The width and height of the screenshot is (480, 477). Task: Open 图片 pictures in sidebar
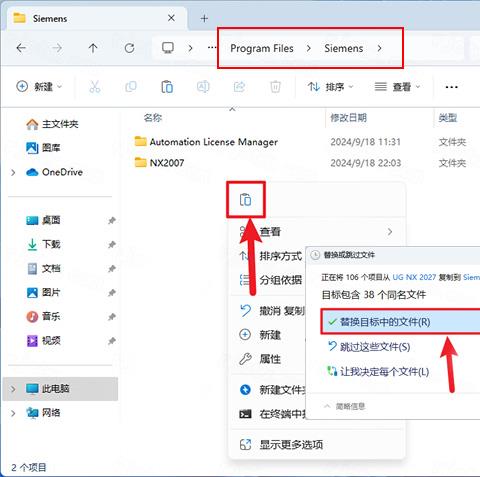[x=43, y=293]
